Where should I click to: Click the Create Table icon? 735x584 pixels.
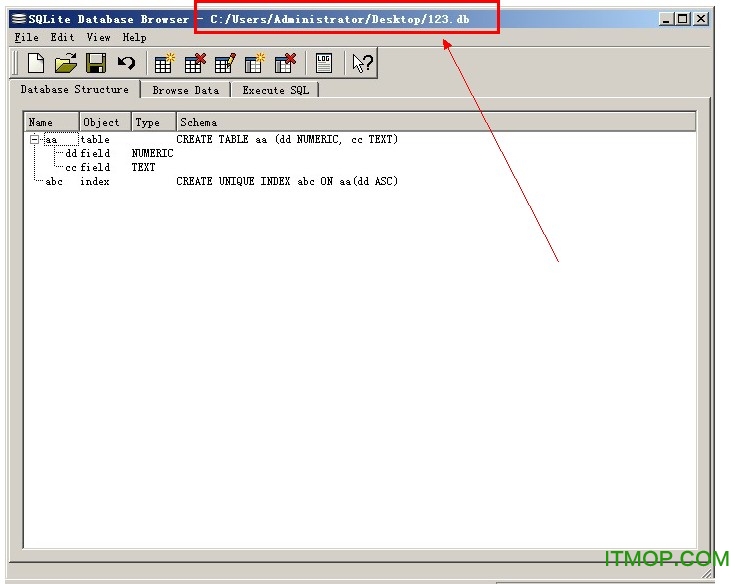(x=164, y=63)
